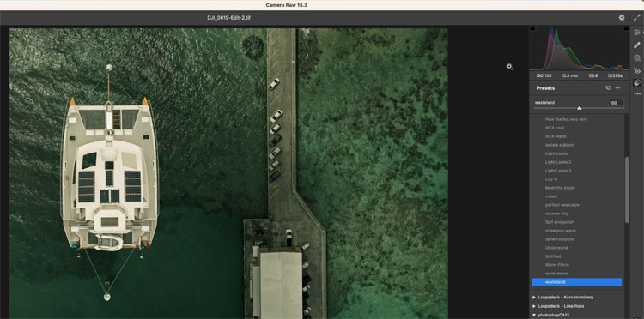This screenshot has width=644, height=319.
Task: Open the Masking circle tool
Action: (637, 58)
